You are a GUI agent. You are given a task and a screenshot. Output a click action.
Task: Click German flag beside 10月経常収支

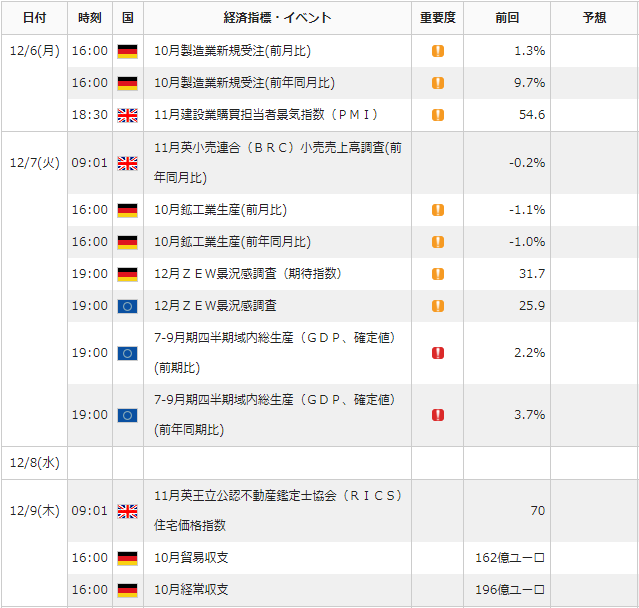(128, 590)
